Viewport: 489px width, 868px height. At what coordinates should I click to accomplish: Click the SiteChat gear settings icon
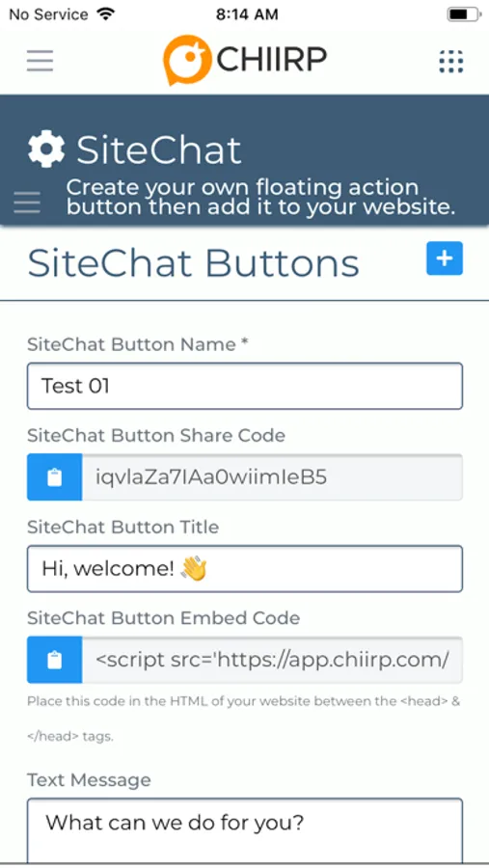(x=46, y=149)
